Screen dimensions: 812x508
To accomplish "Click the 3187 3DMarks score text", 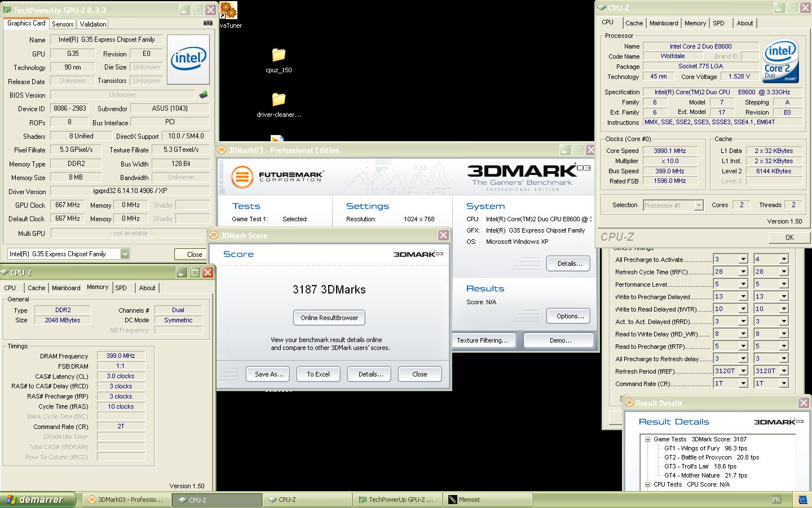I will click(329, 290).
